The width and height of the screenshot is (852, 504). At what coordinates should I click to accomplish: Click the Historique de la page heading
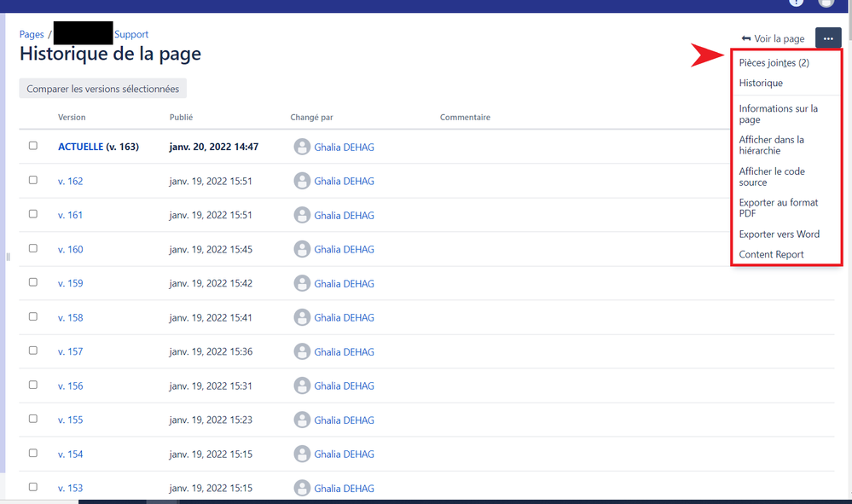pyautogui.click(x=110, y=54)
